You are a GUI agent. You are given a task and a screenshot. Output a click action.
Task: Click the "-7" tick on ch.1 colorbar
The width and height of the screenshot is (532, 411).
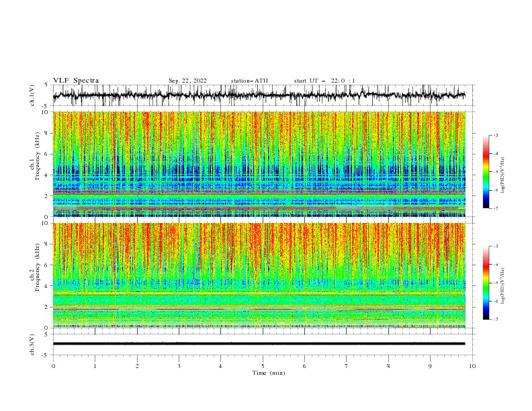pos(496,208)
